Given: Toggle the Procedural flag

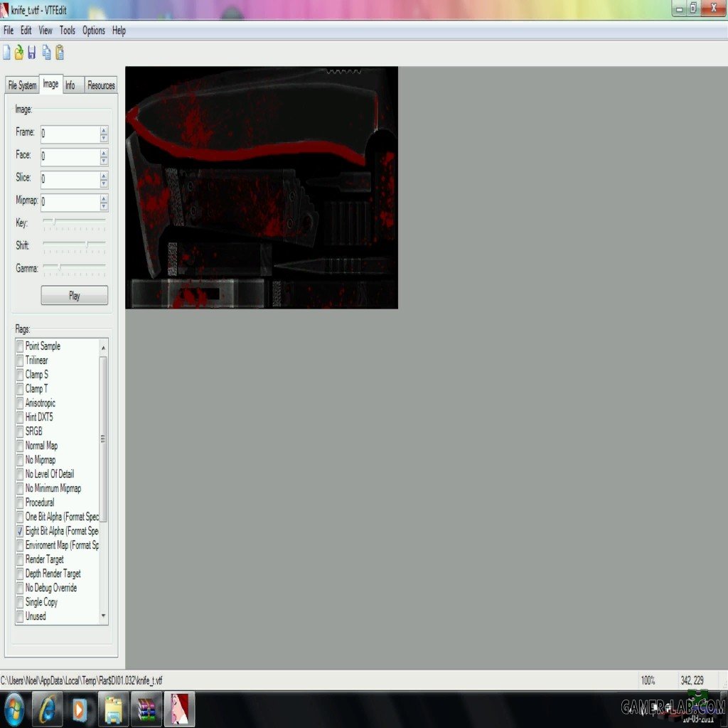Looking at the screenshot, I should point(20,503).
